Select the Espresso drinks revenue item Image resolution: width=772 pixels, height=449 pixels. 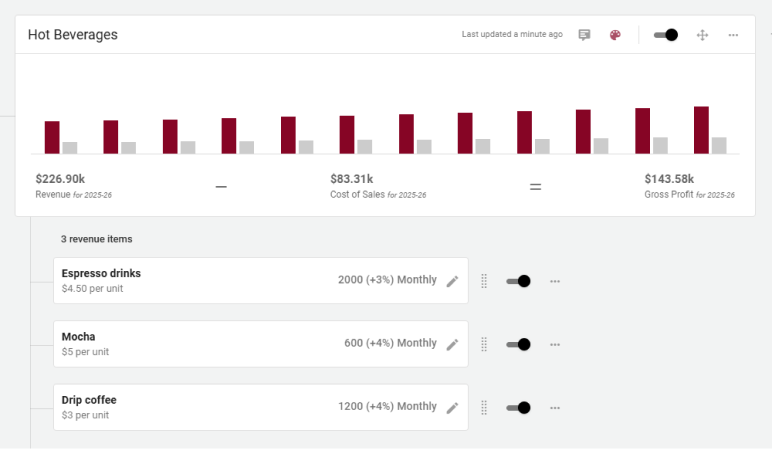(261, 281)
